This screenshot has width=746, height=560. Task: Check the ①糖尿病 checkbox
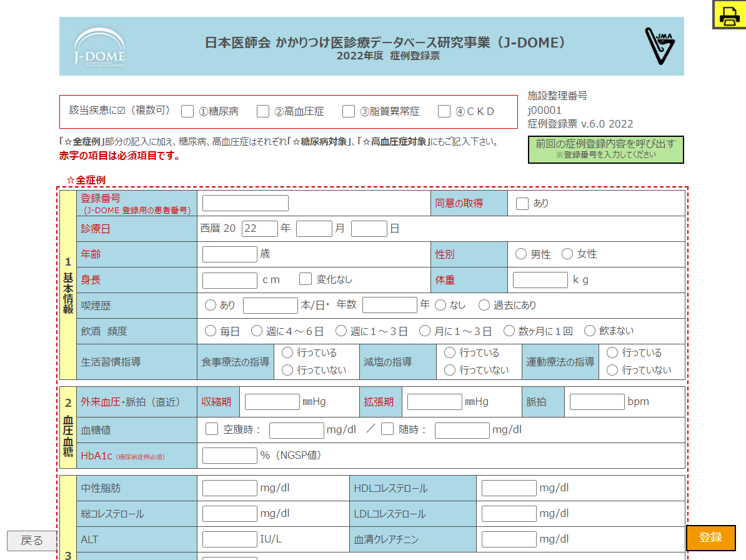click(x=187, y=111)
